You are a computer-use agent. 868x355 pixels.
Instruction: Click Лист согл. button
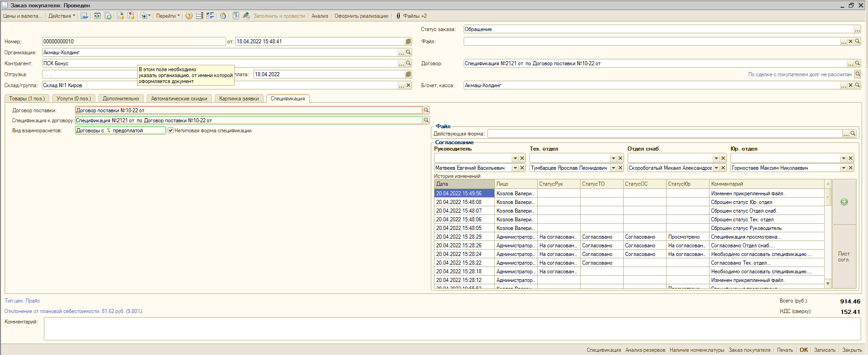(x=844, y=256)
